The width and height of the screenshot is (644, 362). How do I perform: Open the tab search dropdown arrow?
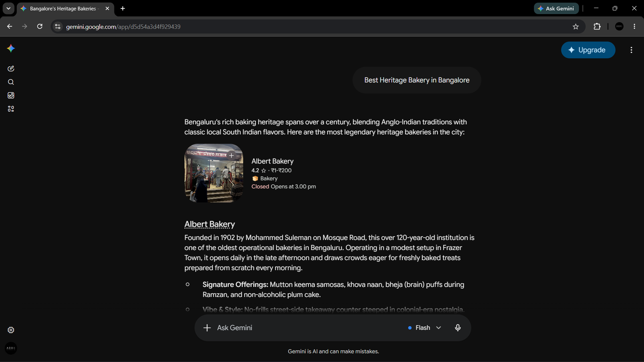click(8, 8)
